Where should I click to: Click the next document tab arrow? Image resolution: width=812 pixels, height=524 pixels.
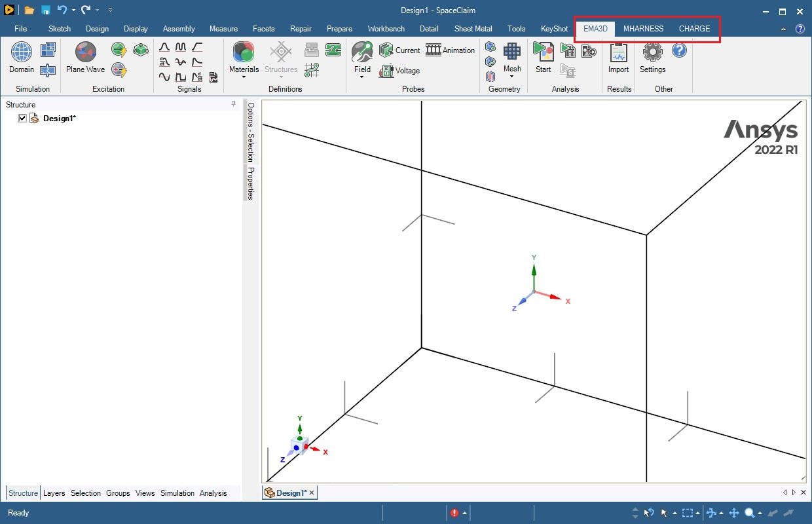[x=794, y=493]
